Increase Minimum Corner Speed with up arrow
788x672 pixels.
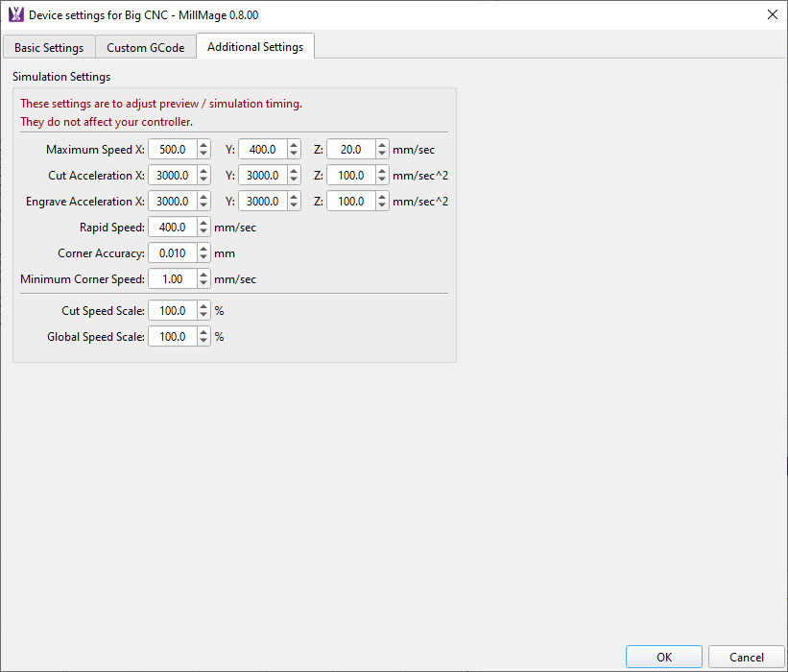[x=203, y=275]
